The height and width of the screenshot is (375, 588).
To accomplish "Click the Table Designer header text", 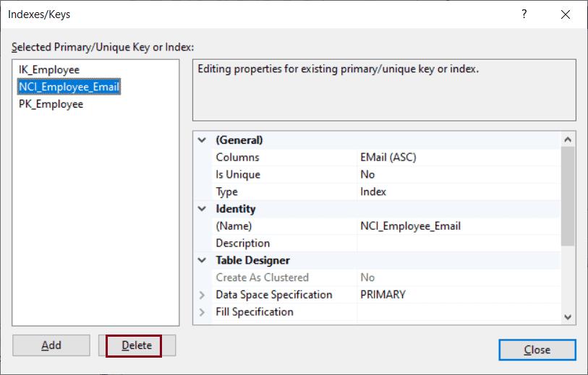I will 252,260.
